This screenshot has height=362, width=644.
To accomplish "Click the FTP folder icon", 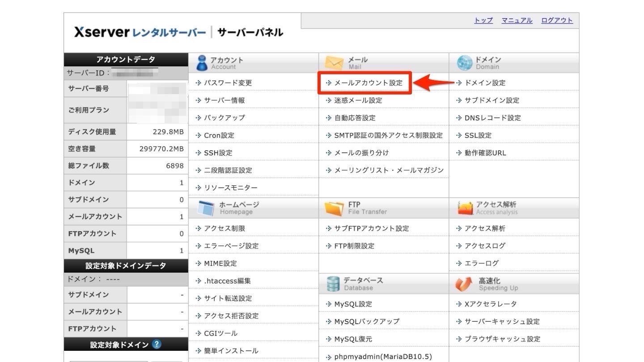I will point(333,208).
